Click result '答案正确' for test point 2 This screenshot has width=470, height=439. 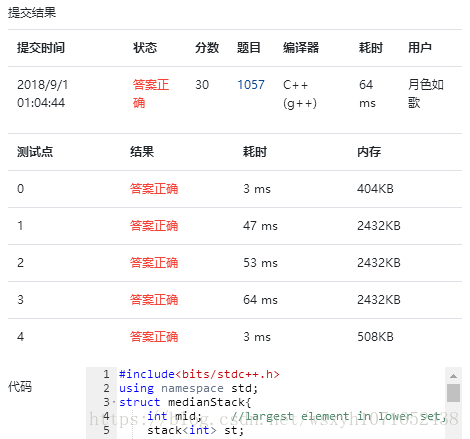tap(154, 263)
